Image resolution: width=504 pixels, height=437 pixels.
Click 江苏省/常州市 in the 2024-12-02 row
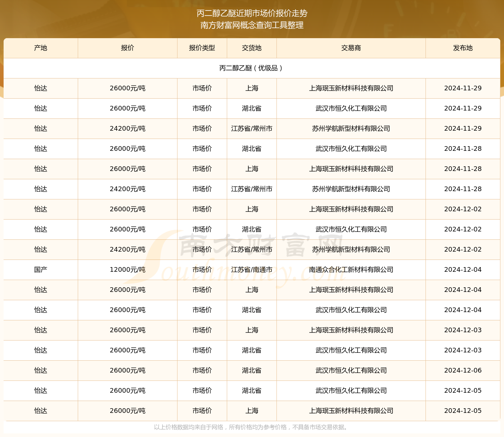(x=252, y=249)
